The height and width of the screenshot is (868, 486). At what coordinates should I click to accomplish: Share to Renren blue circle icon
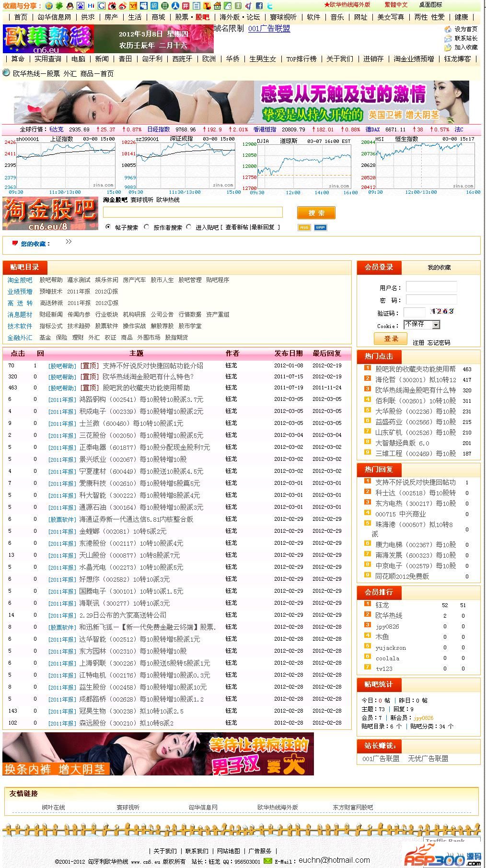(x=175, y=6)
